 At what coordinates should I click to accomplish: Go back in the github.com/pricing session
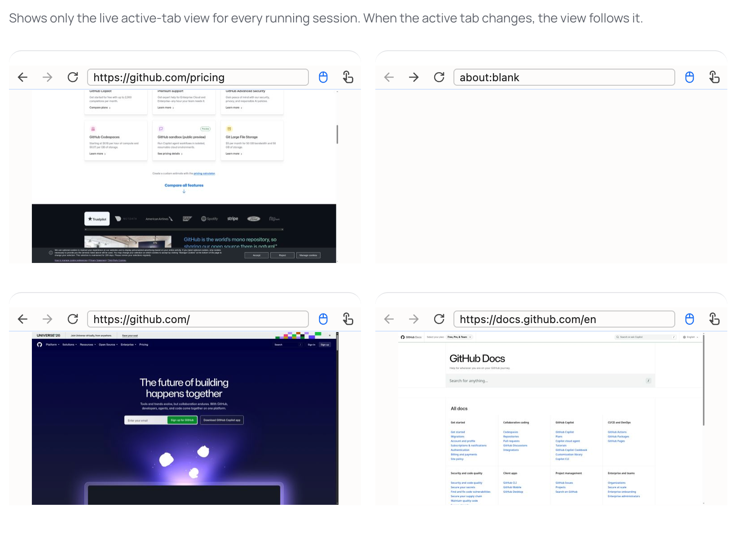(23, 77)
